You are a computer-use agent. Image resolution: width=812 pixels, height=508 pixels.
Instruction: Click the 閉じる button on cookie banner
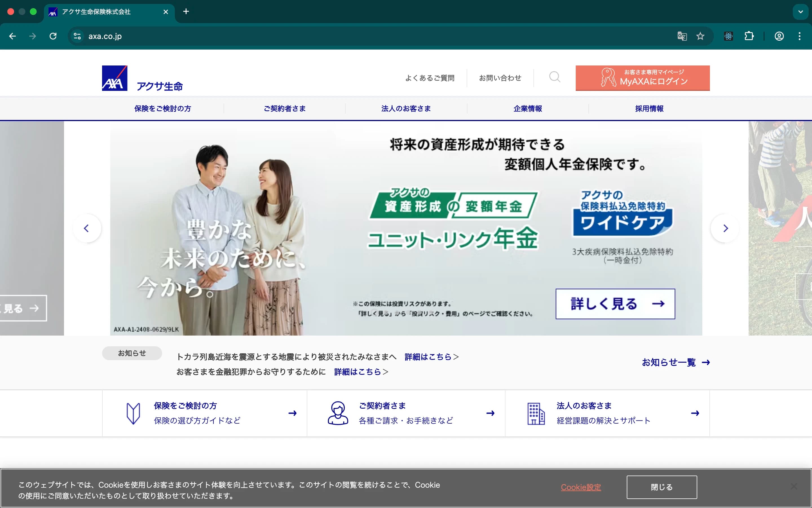662,487
